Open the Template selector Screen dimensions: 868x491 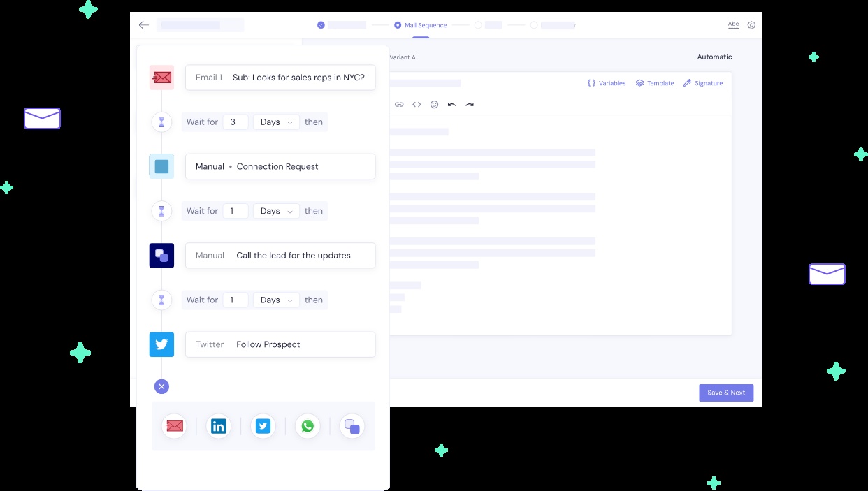[655, 83]
